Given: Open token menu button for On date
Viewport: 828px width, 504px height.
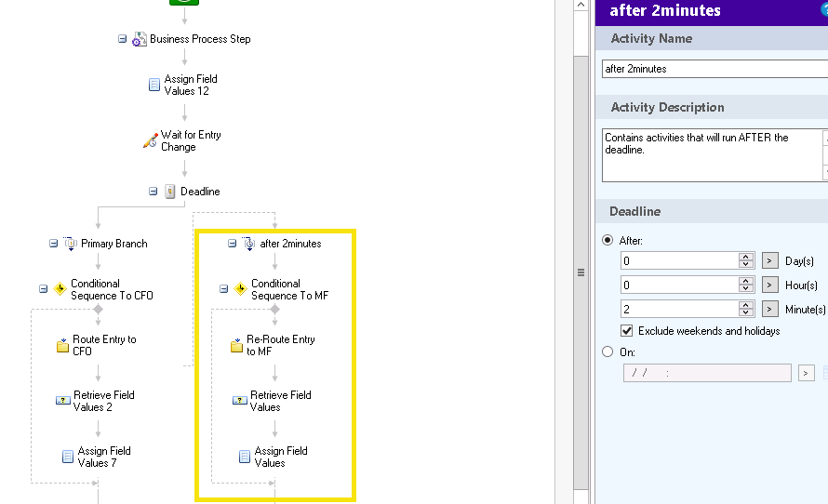Looking at the screenshot, I should 806,373.
